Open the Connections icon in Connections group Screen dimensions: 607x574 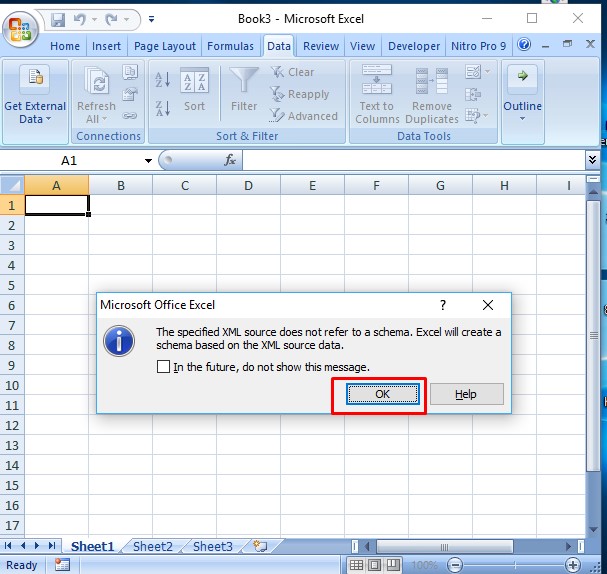130,72
